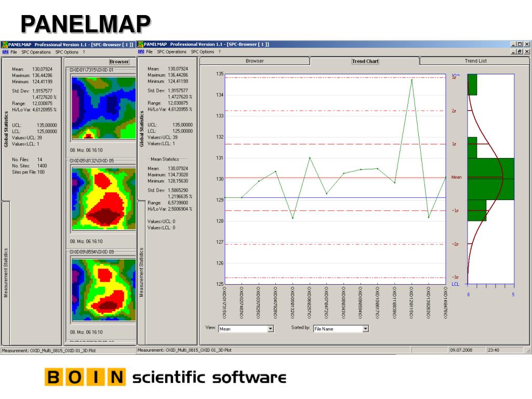Click 'Sites per File: 100' text
The width and height of the screenshot is (532, 399).
[28, 172]
